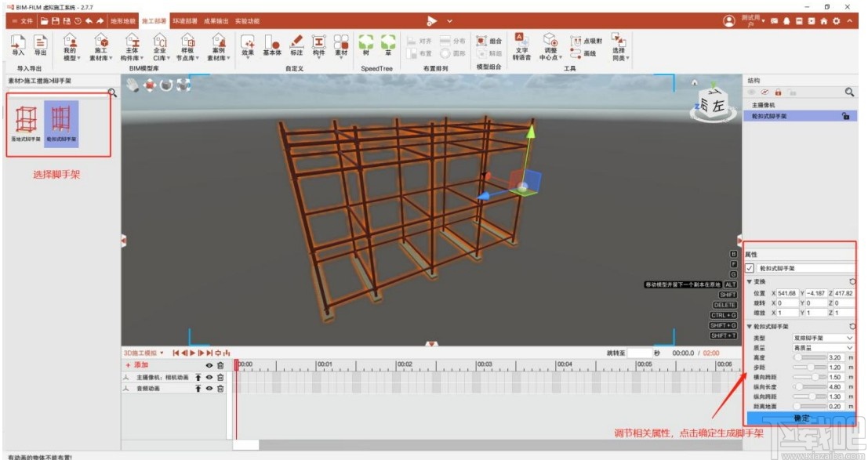The image size is (868, 460).
Task: Click the 效果 effects icon
Action: (x=249, y=45)
